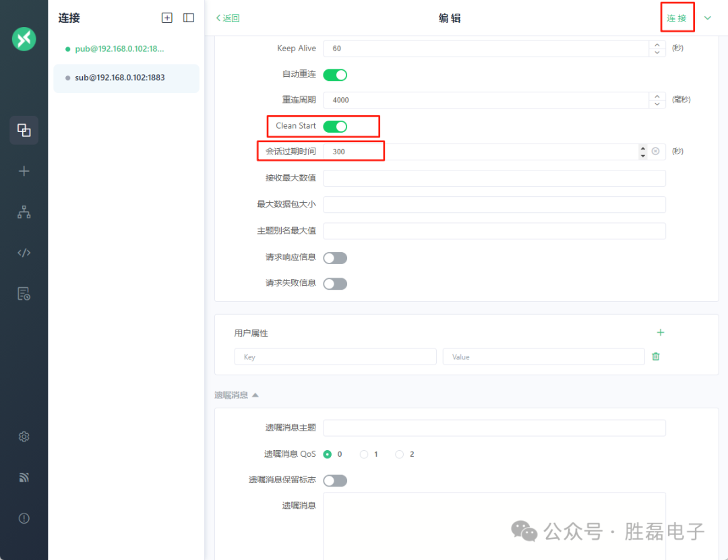Click the Keep Alive input field
Image resolution: width=728 pixels, height=560 pixels.
(x=485, y=49)
